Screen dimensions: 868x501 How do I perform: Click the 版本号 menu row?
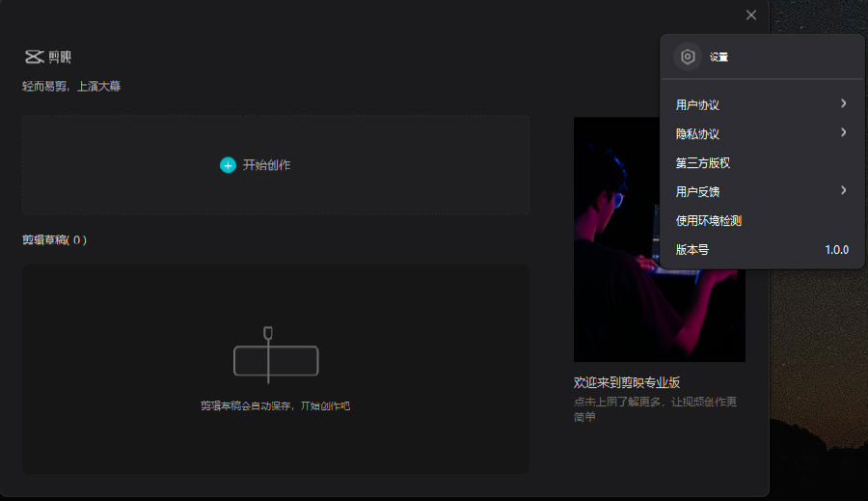(x=762, y=249)
